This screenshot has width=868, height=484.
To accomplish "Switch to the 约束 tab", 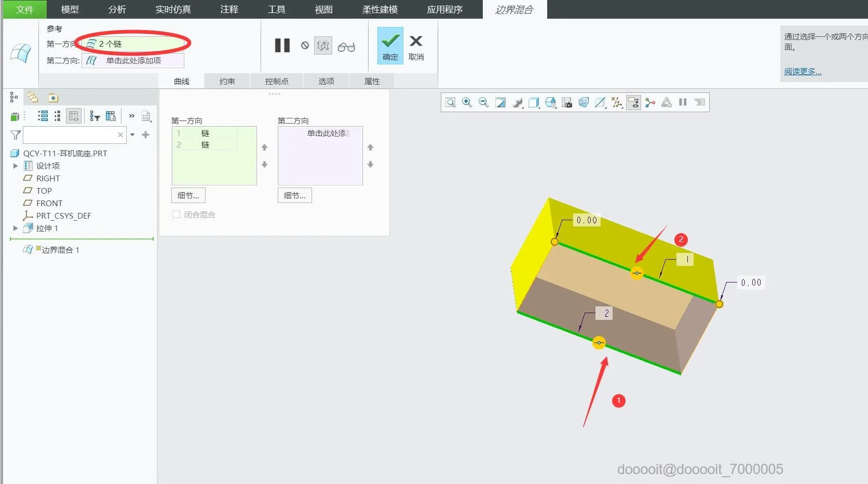I will [227, 81].
